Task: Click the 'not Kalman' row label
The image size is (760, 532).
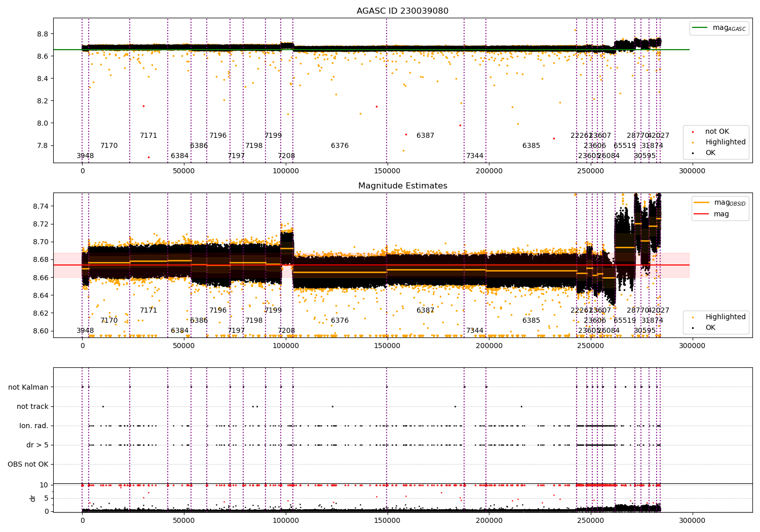Action: 28,387
